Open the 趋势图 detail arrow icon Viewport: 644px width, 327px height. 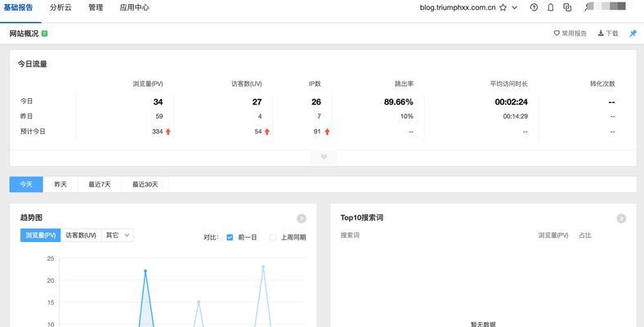pyautogui.click(x=302, y=218)
